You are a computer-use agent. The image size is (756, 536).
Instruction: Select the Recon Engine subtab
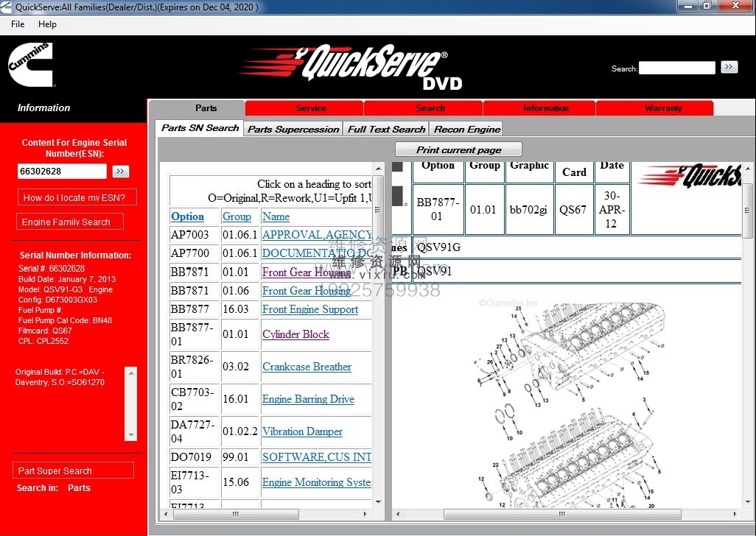pyautogui.click(x=467, y=129)
